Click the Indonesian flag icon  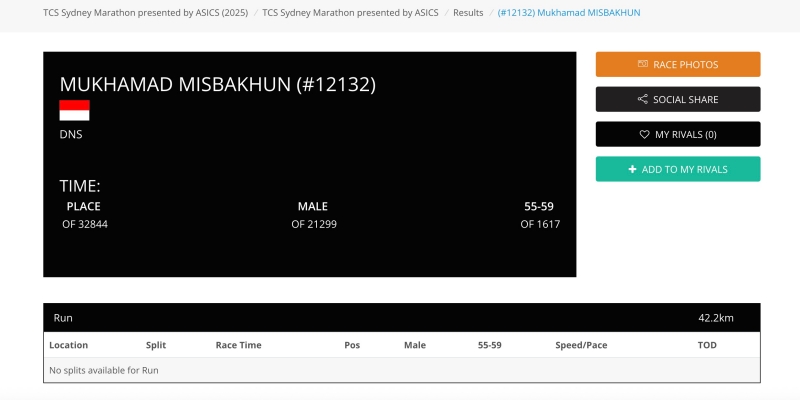point(75,110)
